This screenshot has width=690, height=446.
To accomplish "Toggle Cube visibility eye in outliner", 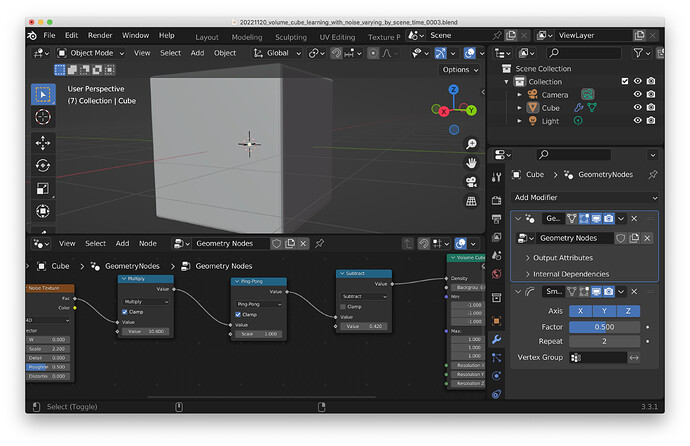I will [637, 107].
